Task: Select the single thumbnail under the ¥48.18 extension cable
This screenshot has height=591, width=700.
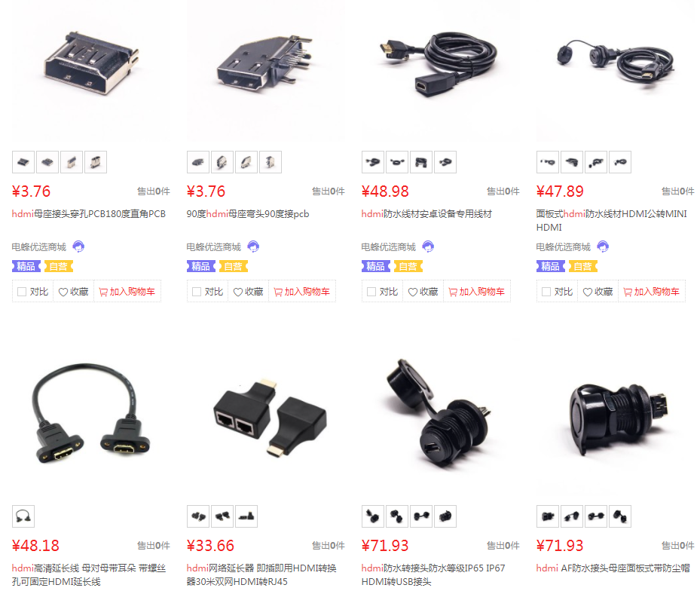Action: [x=23, y=516]
